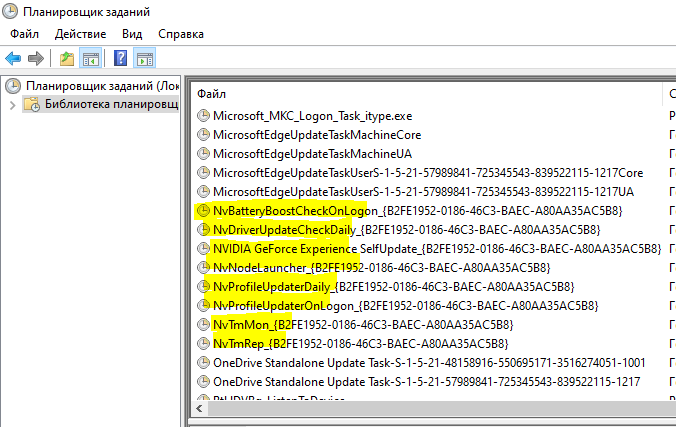The height and width of the screenshot is (427, 676).
Task: Select NVIDIA GeForce Experience SelfUpdate task
Action: click(437, 248)
